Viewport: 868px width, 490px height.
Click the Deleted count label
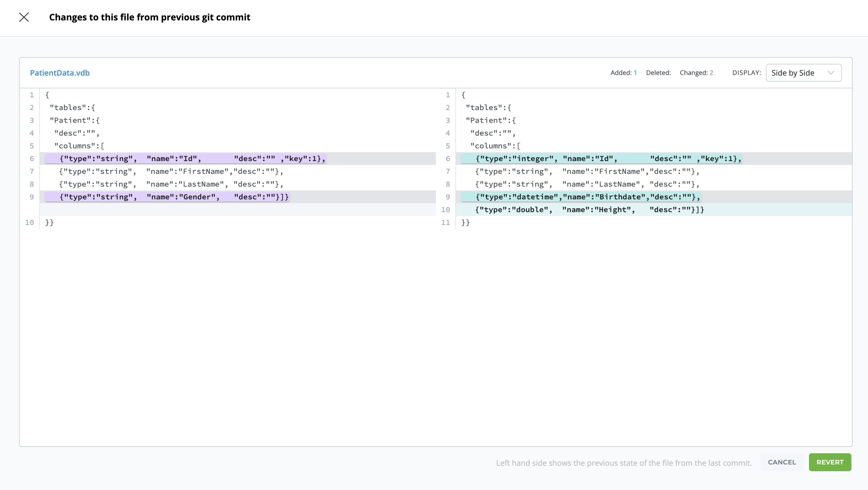(x=658, y=73)
